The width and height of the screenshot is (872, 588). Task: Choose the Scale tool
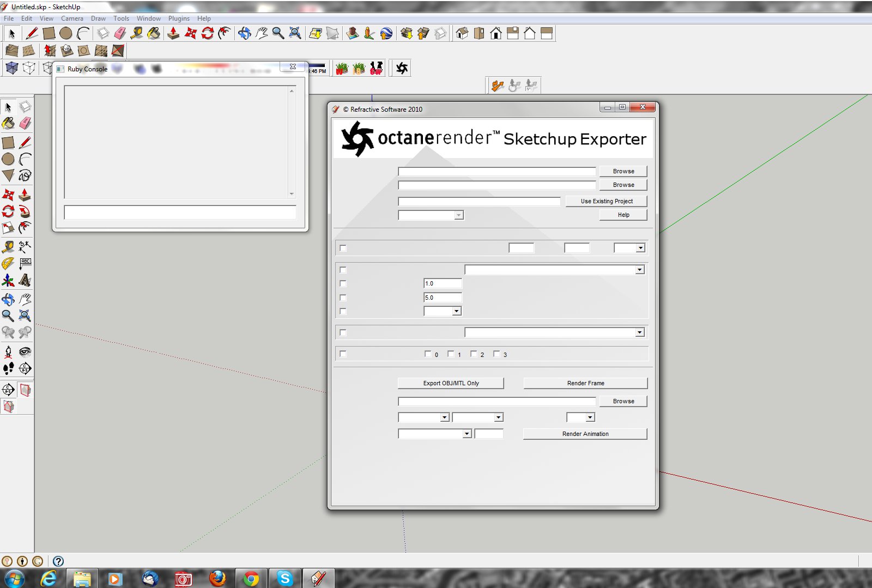tap(8, 228)
